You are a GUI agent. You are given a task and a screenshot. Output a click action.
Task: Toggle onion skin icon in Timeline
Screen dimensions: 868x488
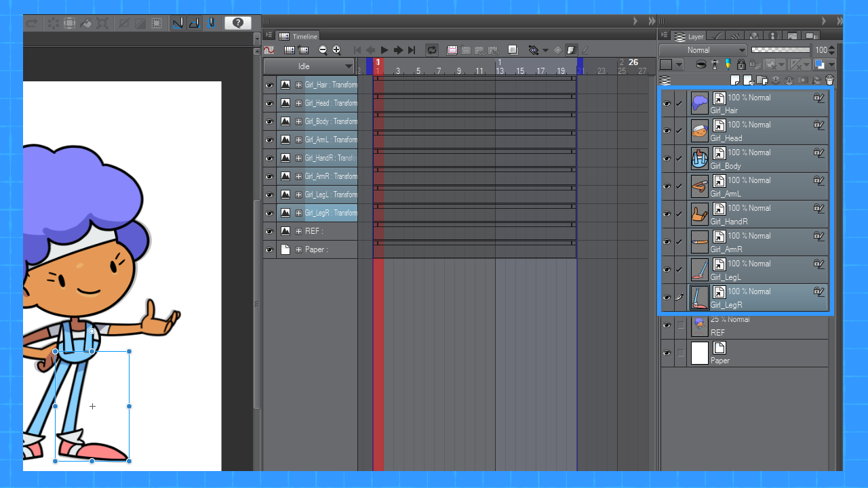pos(513,49)
